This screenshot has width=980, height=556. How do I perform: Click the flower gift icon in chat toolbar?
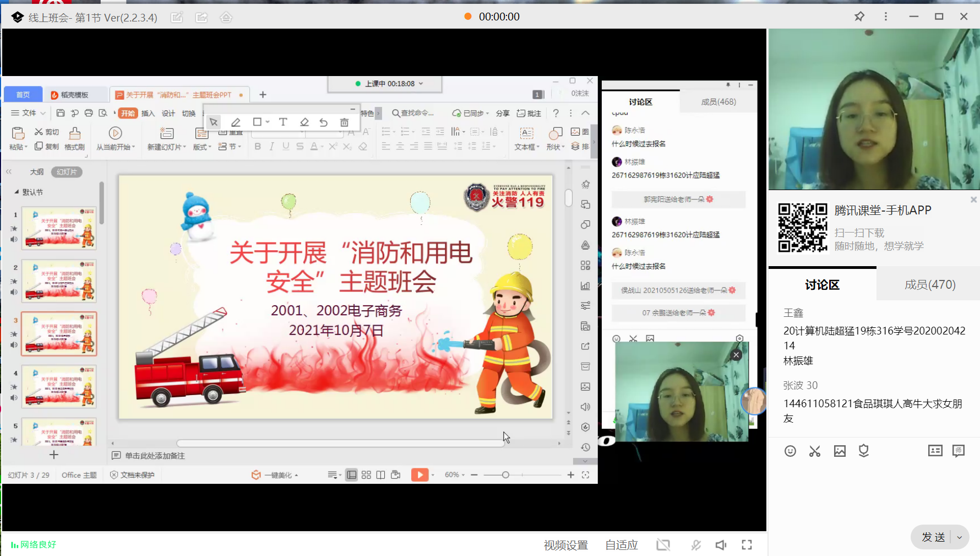click(x=863, y=451)
